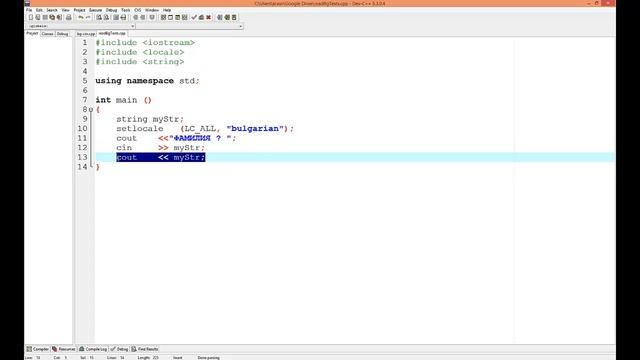Screen dimensions: 640x360
Task: Click the Compiler tab icon at bottom
Action: click(29, 349)
